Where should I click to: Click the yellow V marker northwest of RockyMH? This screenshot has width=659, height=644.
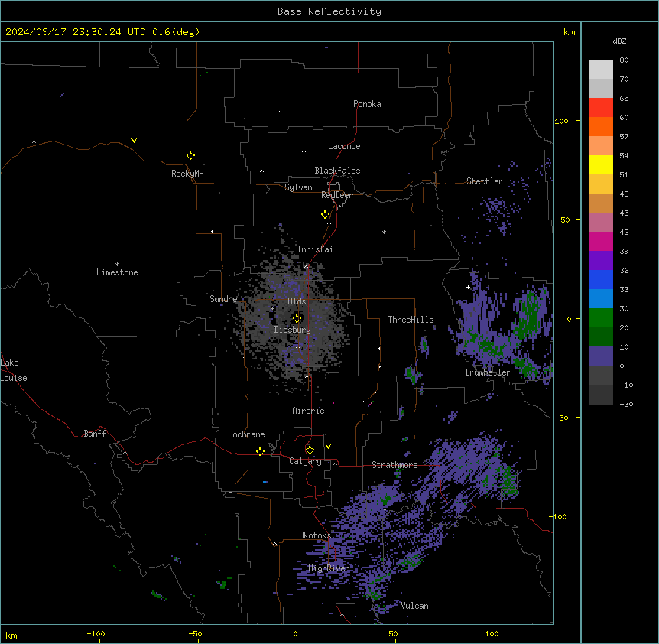(x=134, y=141)
